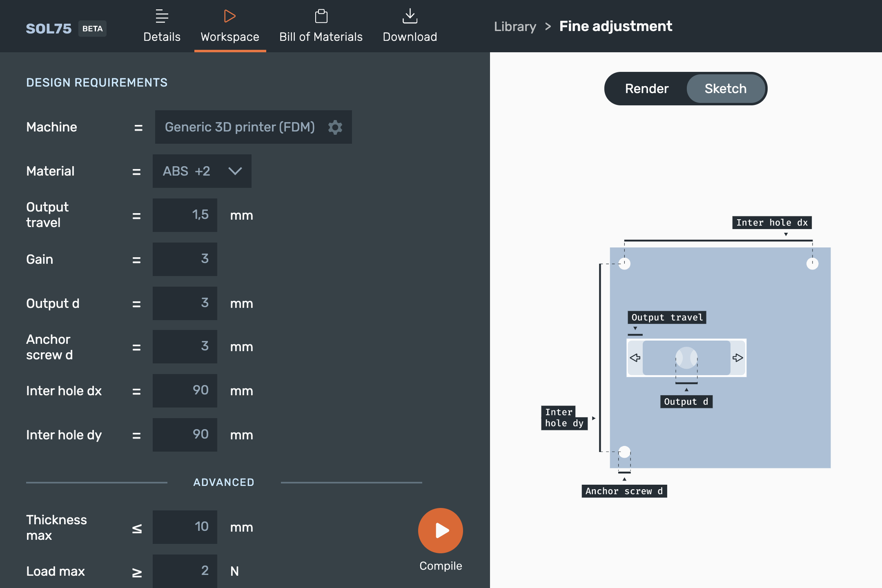Open Generic 3D printer machine selector
The height and width of the screenshot is (588, 882).
(x=240, y=127)
